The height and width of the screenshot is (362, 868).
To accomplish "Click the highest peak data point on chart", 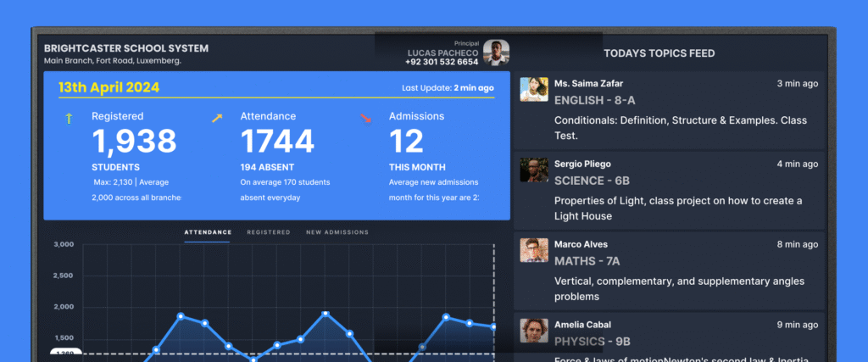I will [325, 314].
